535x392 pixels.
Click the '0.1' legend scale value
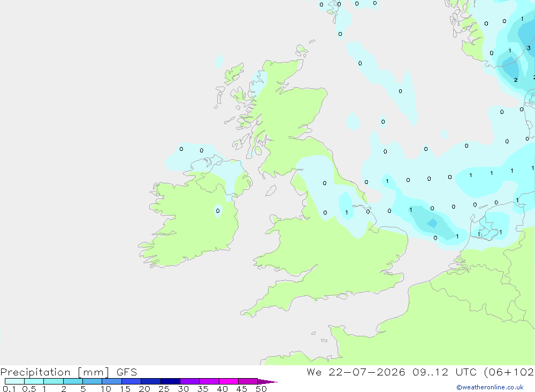(x=9, y=389)
